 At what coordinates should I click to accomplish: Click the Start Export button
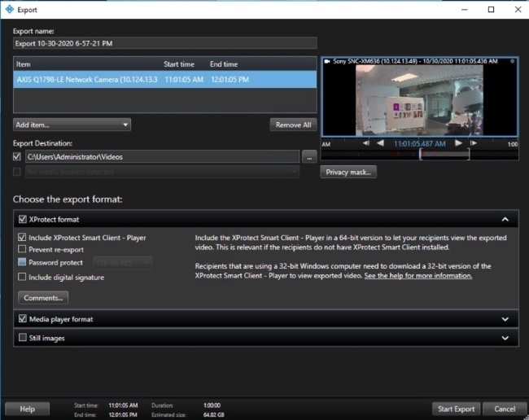455,408
